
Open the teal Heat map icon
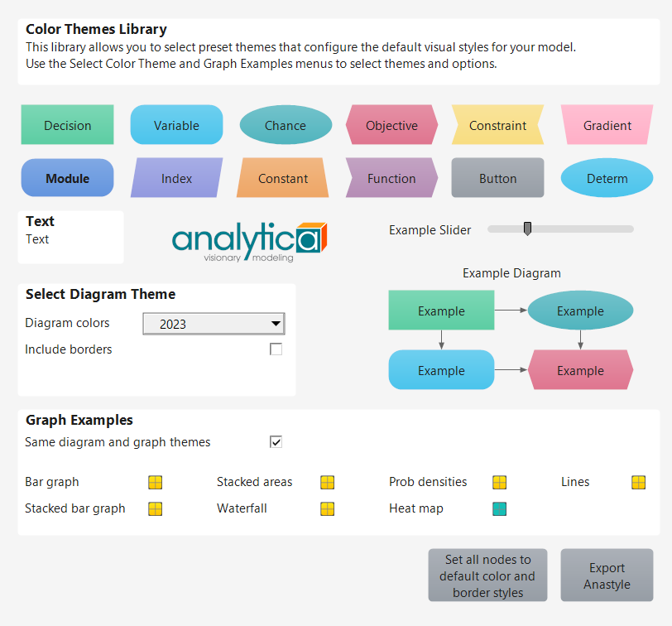click(500, 509)
